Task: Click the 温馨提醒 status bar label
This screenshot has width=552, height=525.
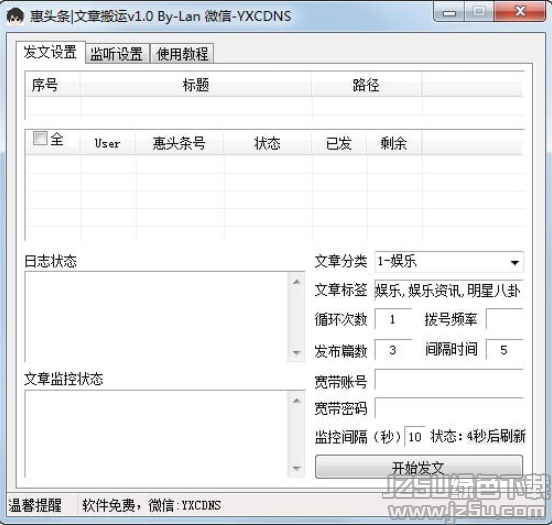Action: coord(35,505)
